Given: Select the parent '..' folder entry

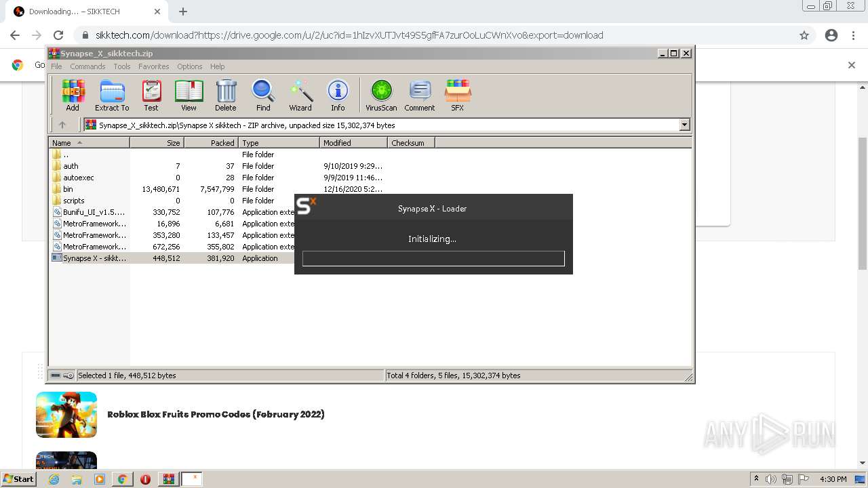Looking at the screenshot, I should coord(65,155).
